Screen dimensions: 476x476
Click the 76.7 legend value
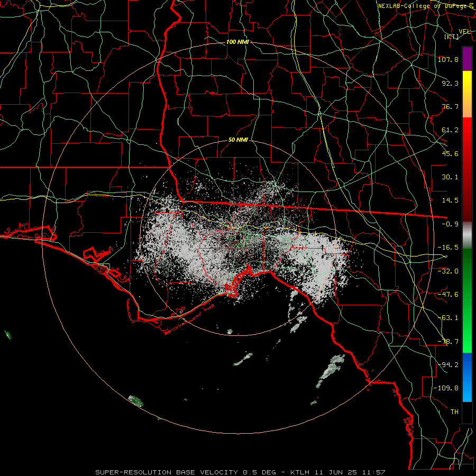(450, 106)
